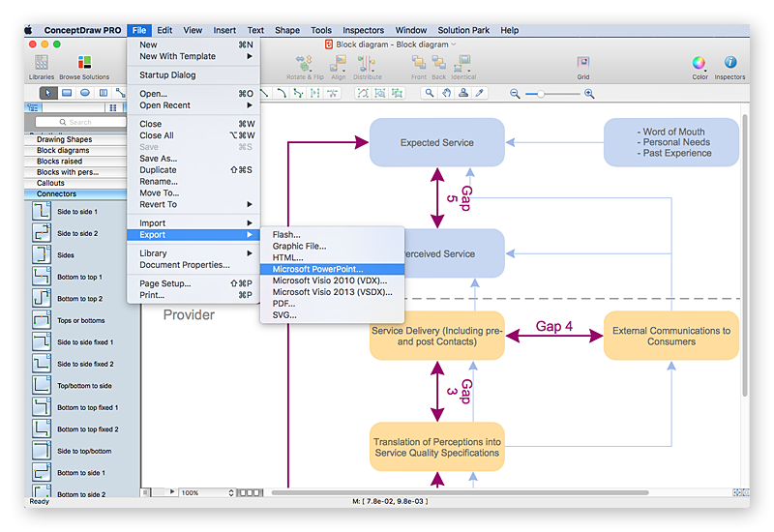Pick the 'Side to side 1' connector
The height and width of the screenshot is (532, 774).
point(43,211)
